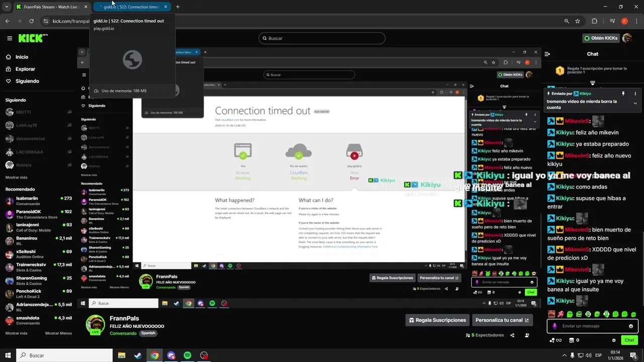Click the share stream icon
Viewport: 644px width, 362px height.
coord(512,335)
